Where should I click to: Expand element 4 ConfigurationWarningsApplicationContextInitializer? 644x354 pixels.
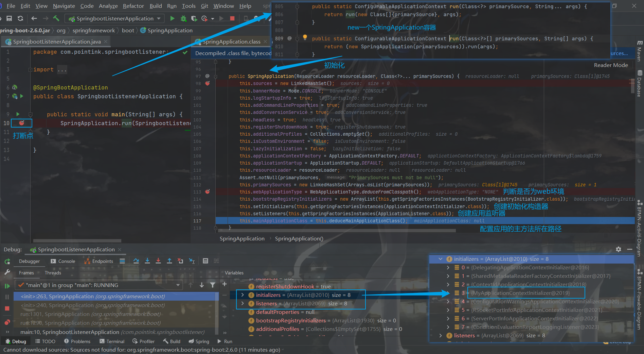point(448,302)
